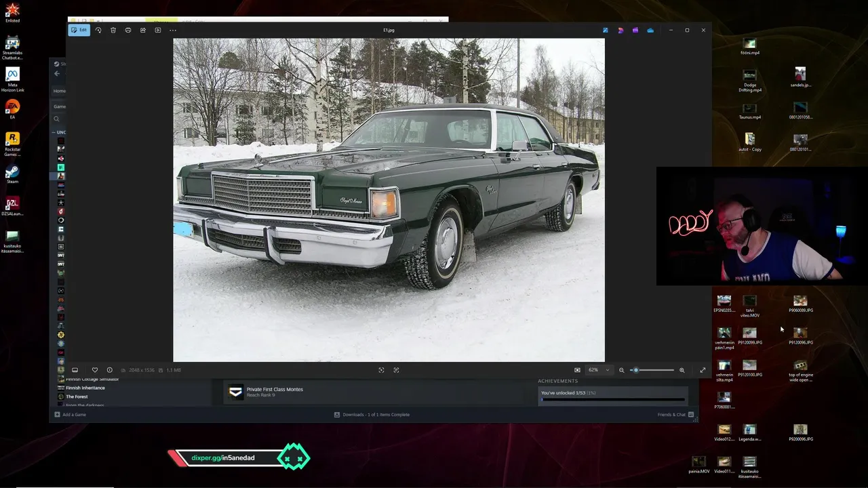
Task: Toggle favorite heart on the photo
Action: [94, 370]
